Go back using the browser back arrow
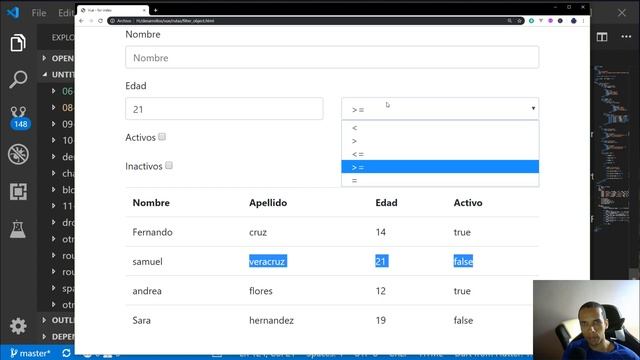Image resolution: width=640 pixels, height=360 pixels. [81, 21]
